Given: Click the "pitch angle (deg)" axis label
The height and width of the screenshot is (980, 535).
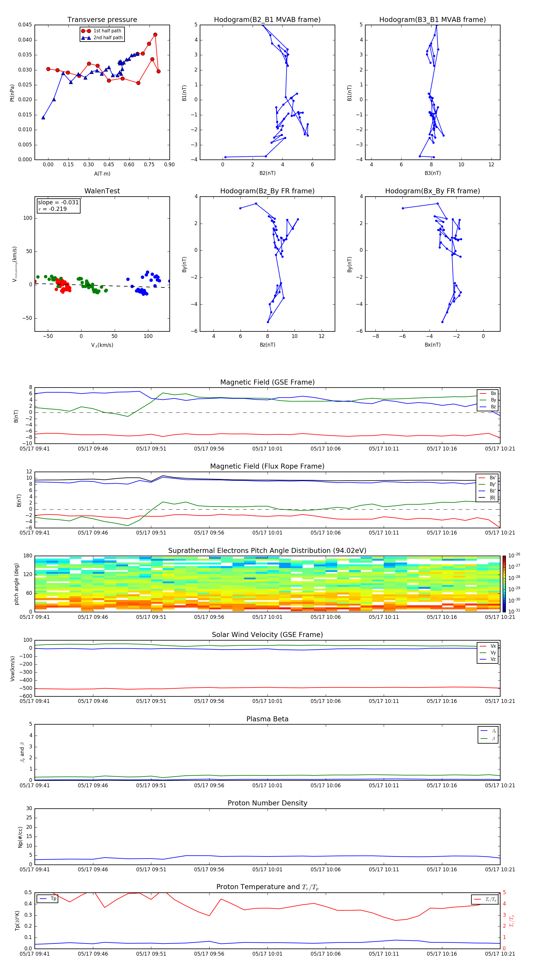Looking at the screenshot, I should 16,584.
